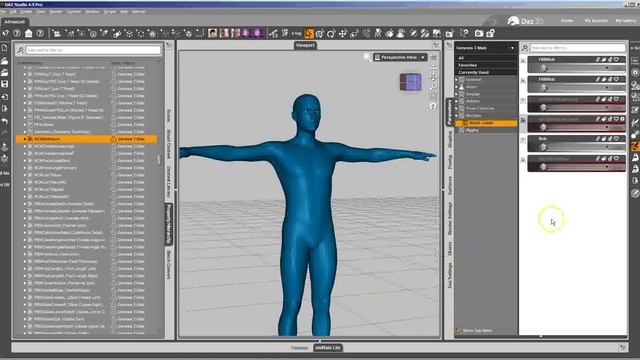Click the house Home icon in toolbar
The image size is (640, 360).
click(28, 33)
